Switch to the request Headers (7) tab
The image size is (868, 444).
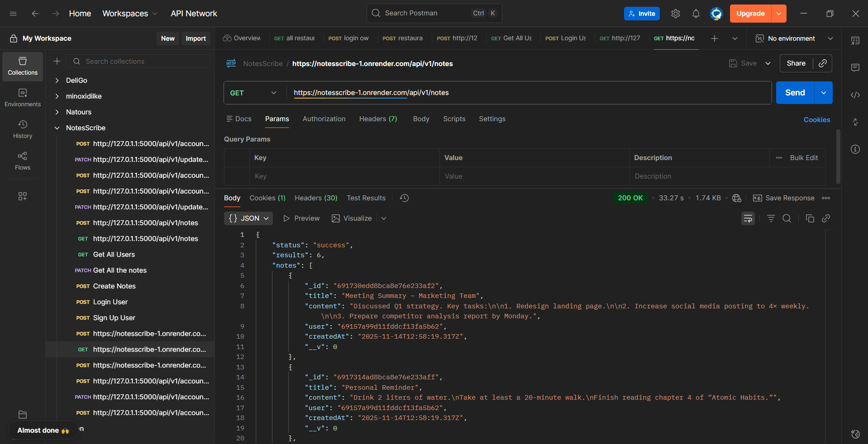(x=378, y=119)
